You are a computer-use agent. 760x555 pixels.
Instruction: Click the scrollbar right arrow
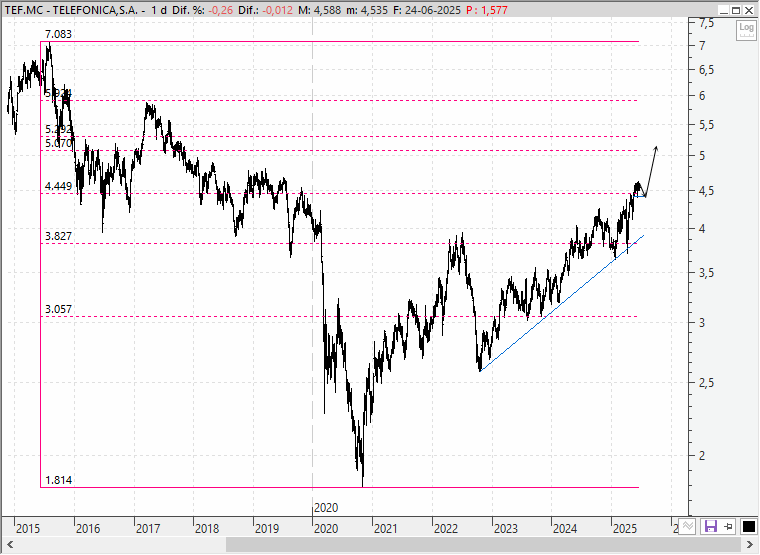[750, 545]
